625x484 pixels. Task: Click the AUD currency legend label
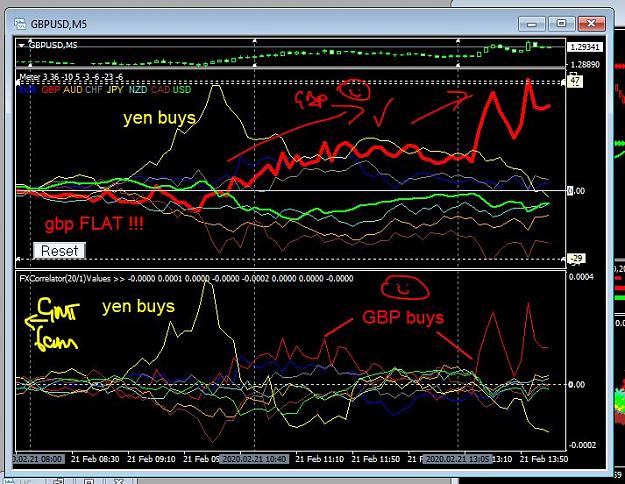pyautogui.click(x=73, y=90)
